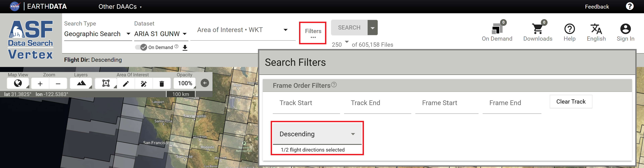Zoom in on the map
Viewport: 644px width, 168px height.
tap(40, 84)
